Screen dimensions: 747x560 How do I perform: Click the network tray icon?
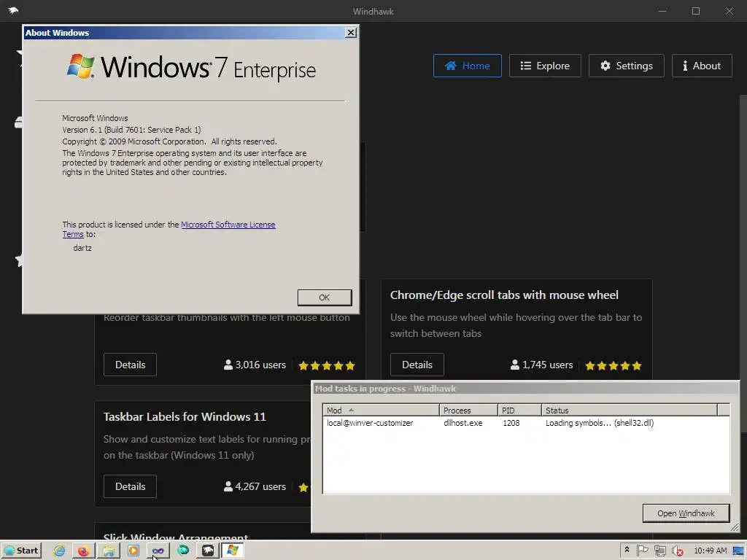click(x=659, y=551)
